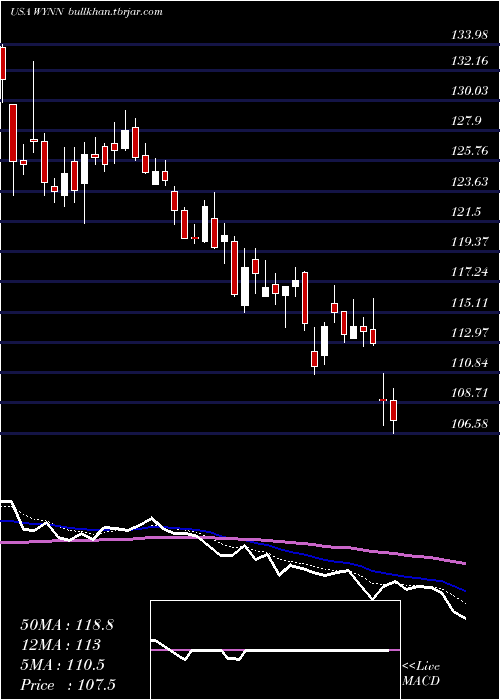Click the 112.97 price level label

tap(469, 333)
